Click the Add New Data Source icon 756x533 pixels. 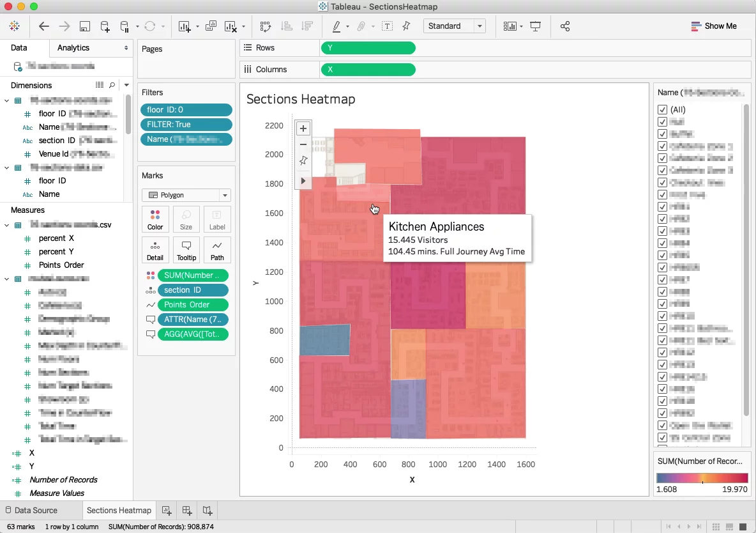coord(105,27)
